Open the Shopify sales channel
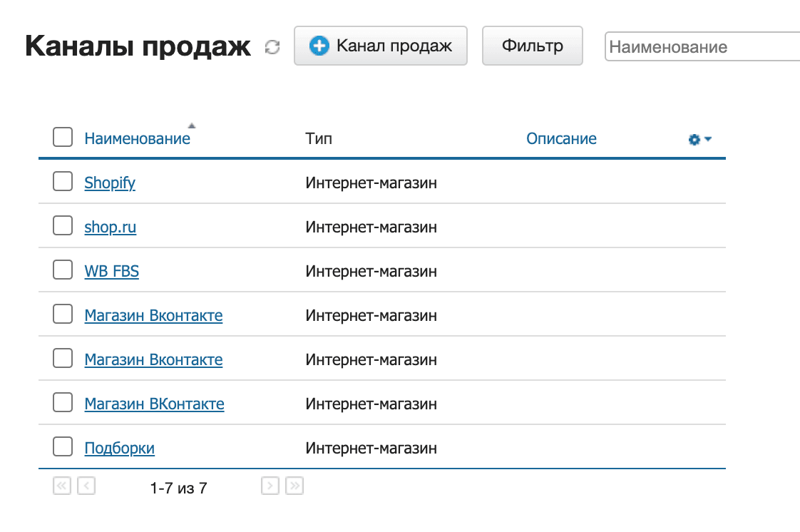Viewport: 800px width, 532px height. tap(110, 183)
